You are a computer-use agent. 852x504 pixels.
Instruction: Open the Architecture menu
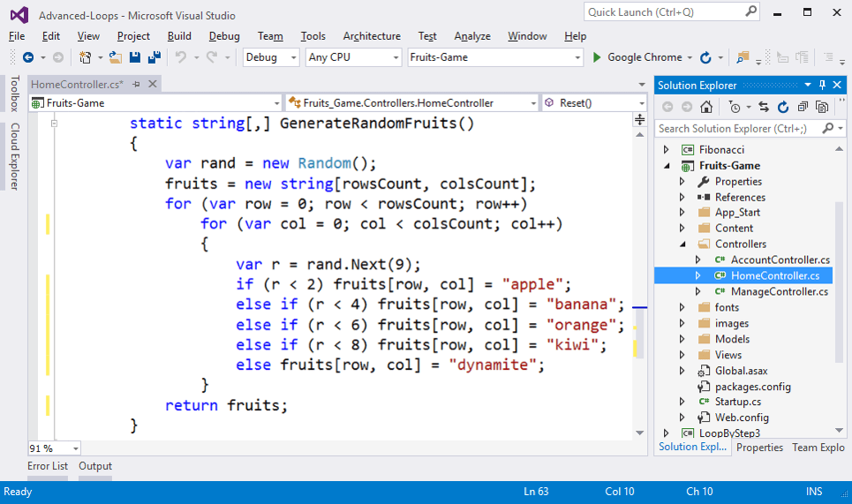click(372, 36)
